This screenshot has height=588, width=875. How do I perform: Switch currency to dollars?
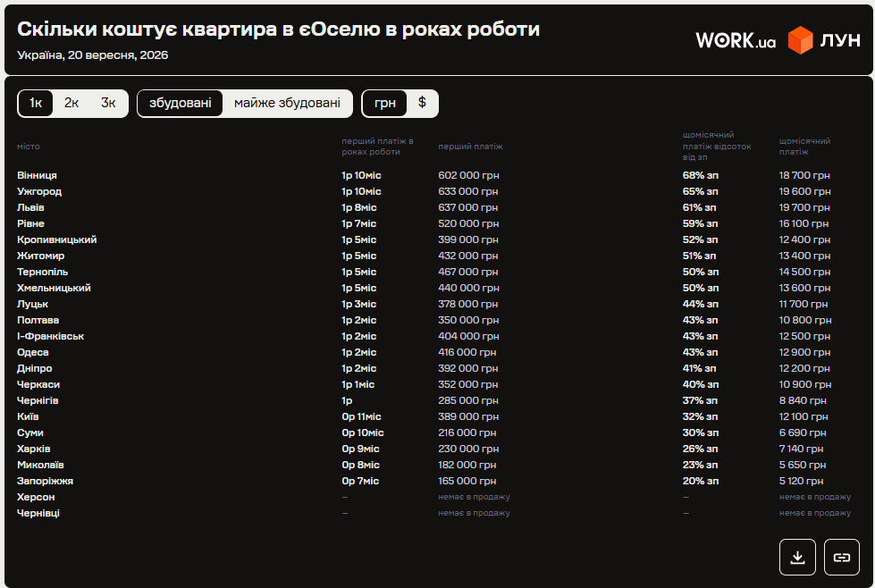422,103
